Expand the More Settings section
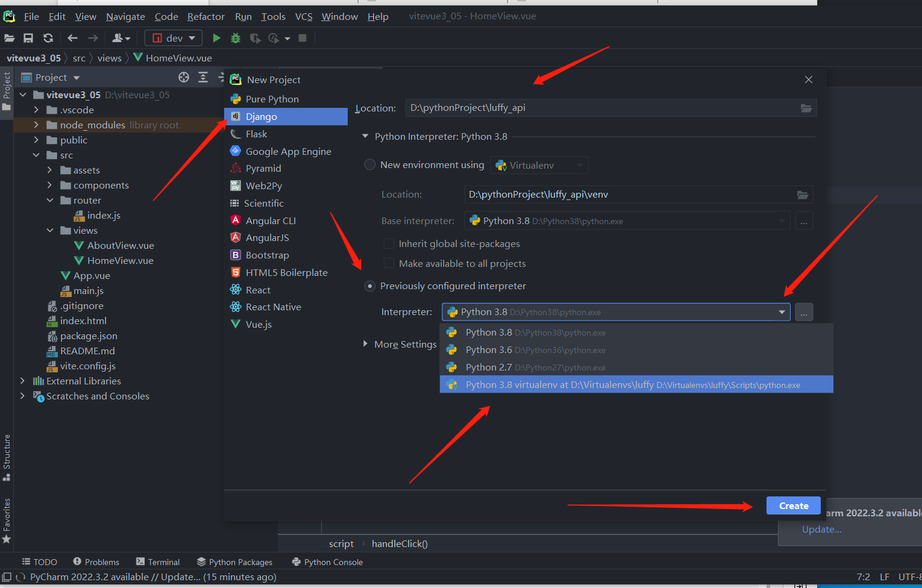 [x=365, y=343]
